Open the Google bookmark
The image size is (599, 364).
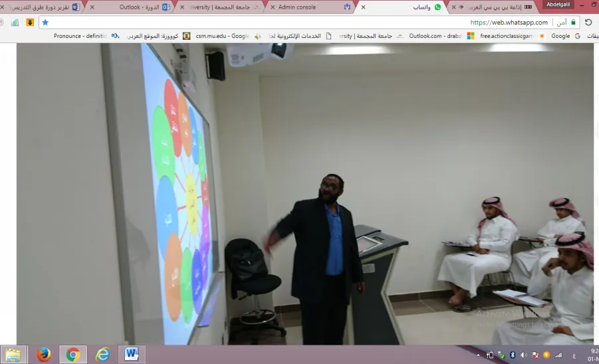[566, 36]
